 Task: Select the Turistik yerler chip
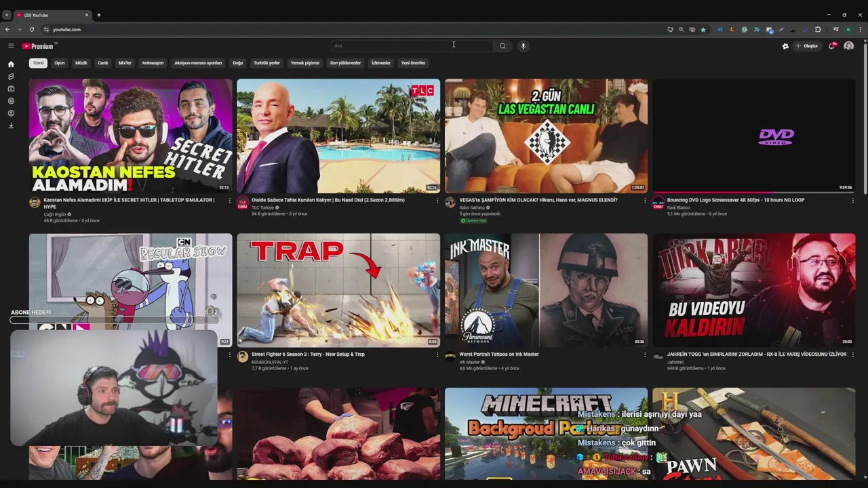coord(267,63)
